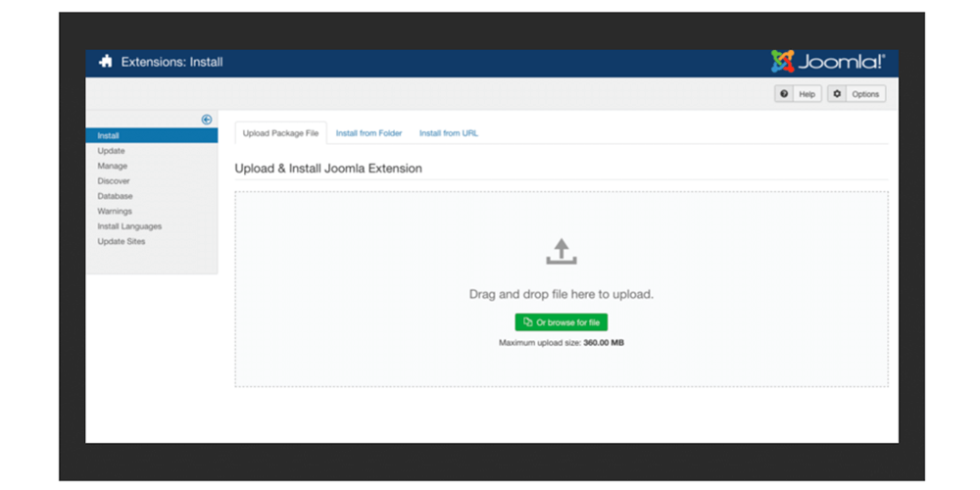Click the Extensions: Install title
This screenshot has width=980, height=490.
pos(171,62)
